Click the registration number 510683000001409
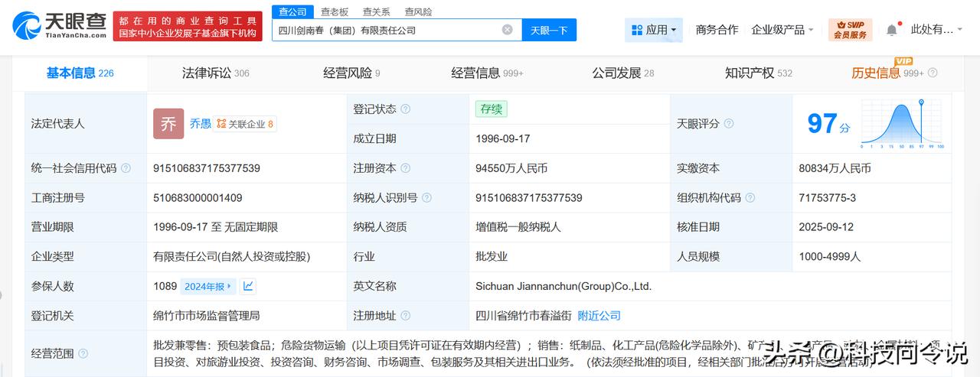Screen dimensions: 980x377 tap(198, 198)
